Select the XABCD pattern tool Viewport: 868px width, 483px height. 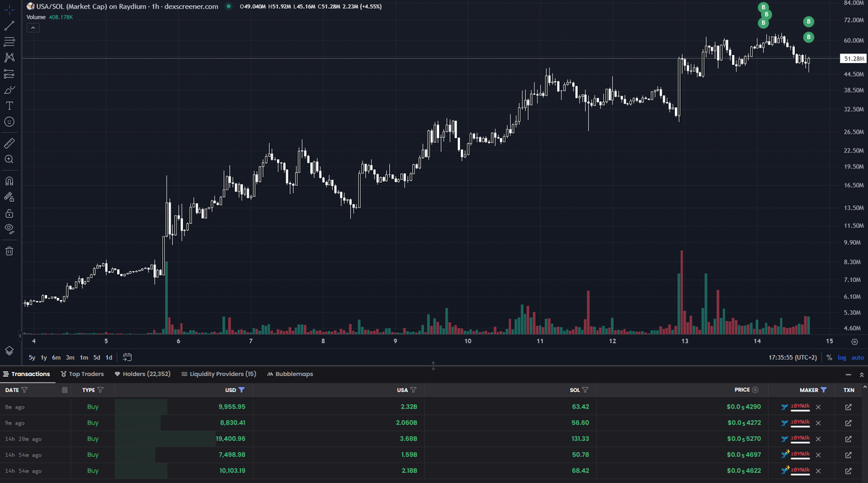coord(9,57)
